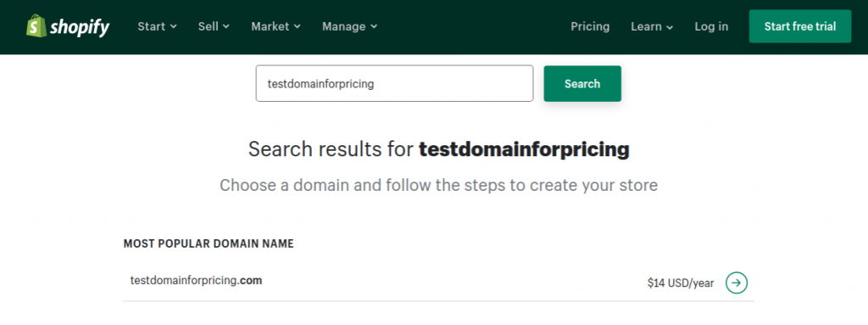The height and width of the screenshot is (325, 868).
Task: Click the bold testdomainforpricing search results heading
Action: click(524, 149)
